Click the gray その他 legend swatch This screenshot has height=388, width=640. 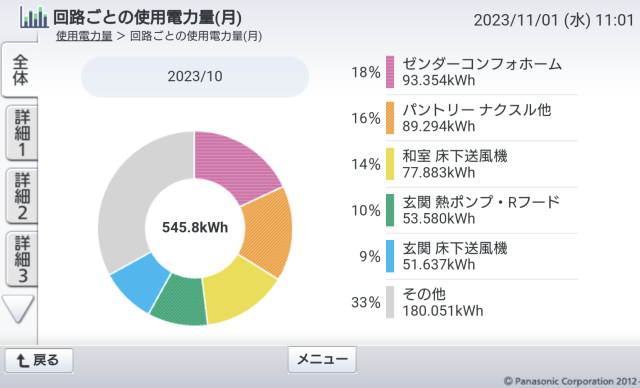(390, 302)
